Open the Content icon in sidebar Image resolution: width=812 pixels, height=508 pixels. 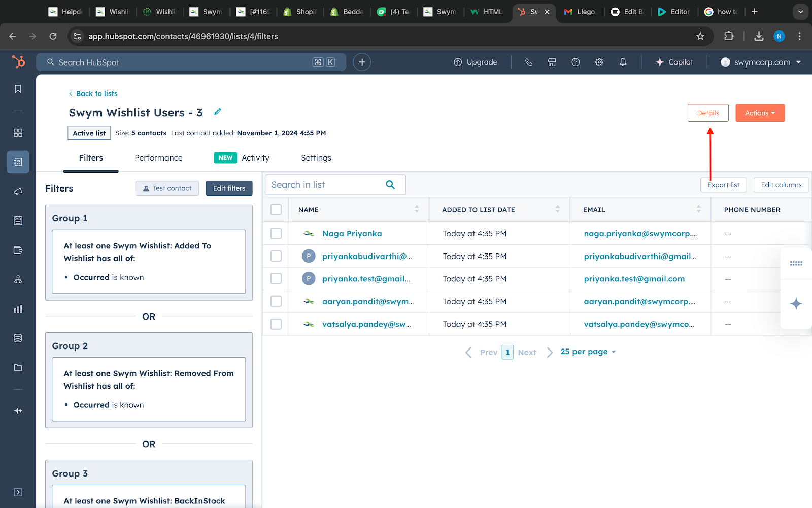click(18, 220)
